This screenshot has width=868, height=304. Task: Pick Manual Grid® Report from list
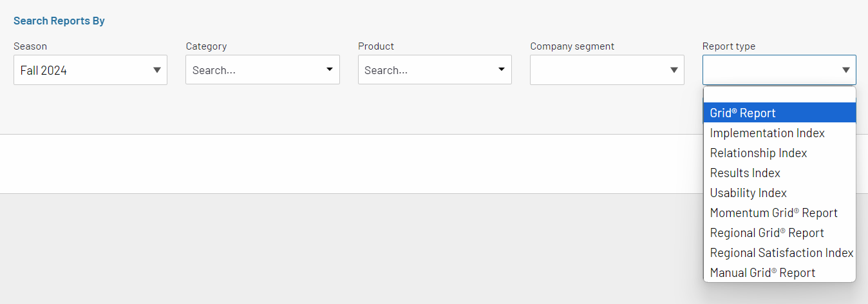[779, 272]
